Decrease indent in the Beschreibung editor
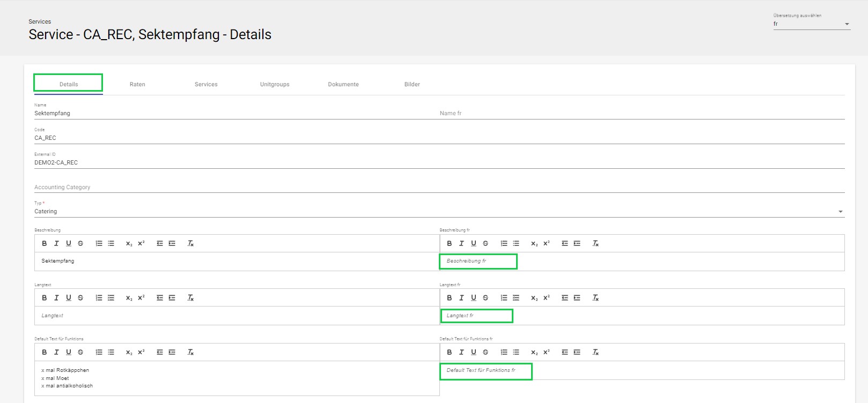This screenshot has width=868, height=403. [159, 243]
